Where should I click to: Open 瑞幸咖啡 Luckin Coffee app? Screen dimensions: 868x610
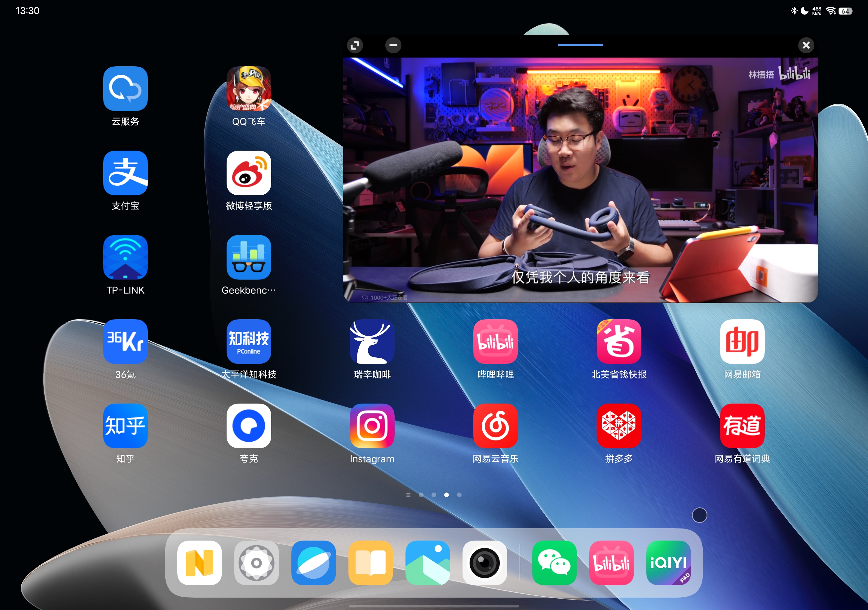click(x=372, y=341)
